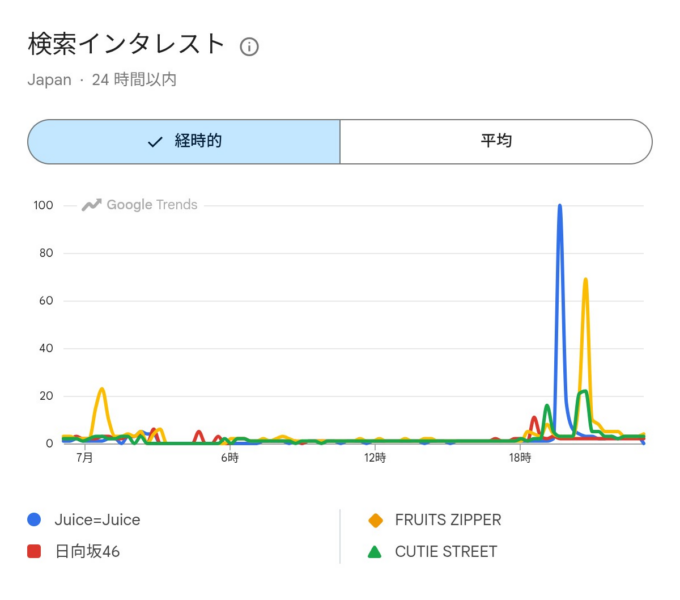Viewport: 680px width, 600px height.
Task: Click the red 日向坂46 legend square
Action: coord(34,551)
